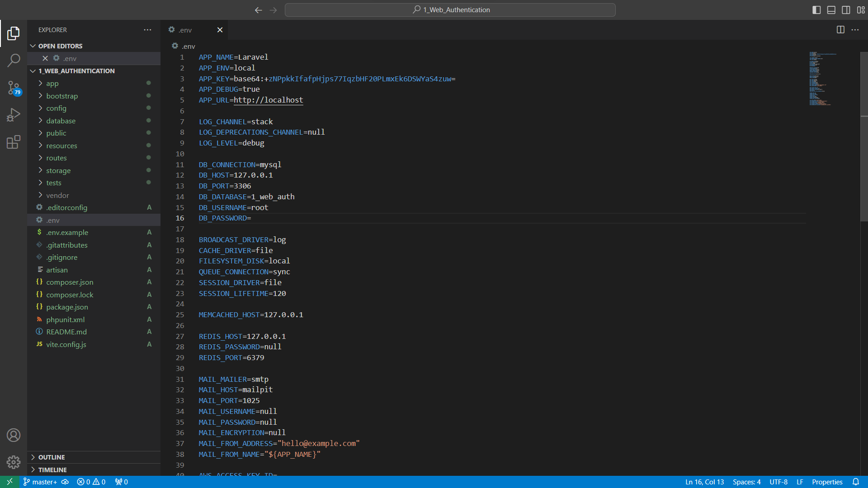The height and width of the screenshot is (488, 868).
Task: Open composer.json from the explorer
Action: pyautogui.click(x=70, y=282)
